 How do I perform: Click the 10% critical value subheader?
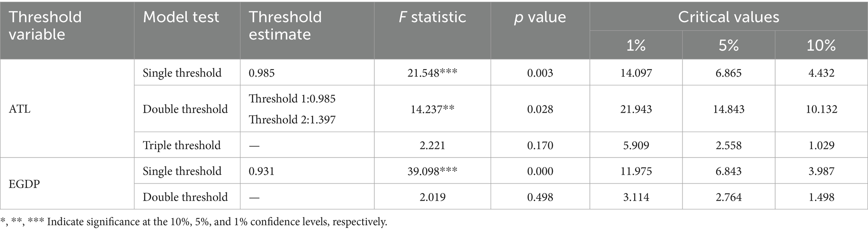click(x=821, y=45)
